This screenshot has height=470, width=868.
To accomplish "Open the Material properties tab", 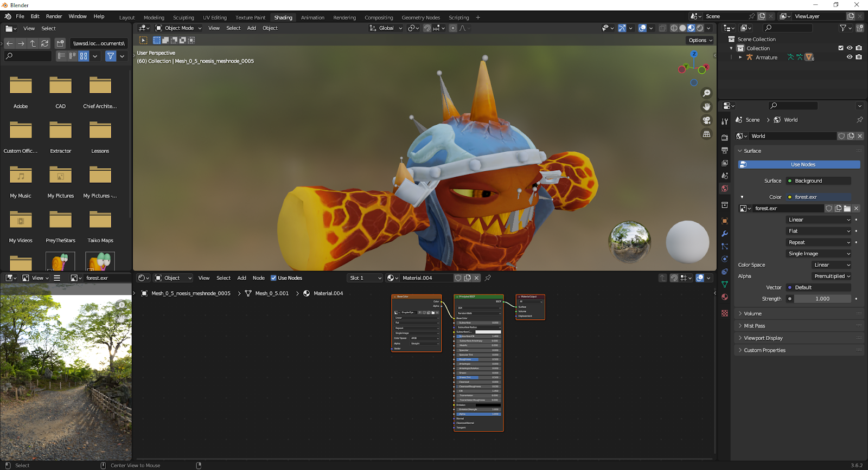I will [x=725, y=297].
